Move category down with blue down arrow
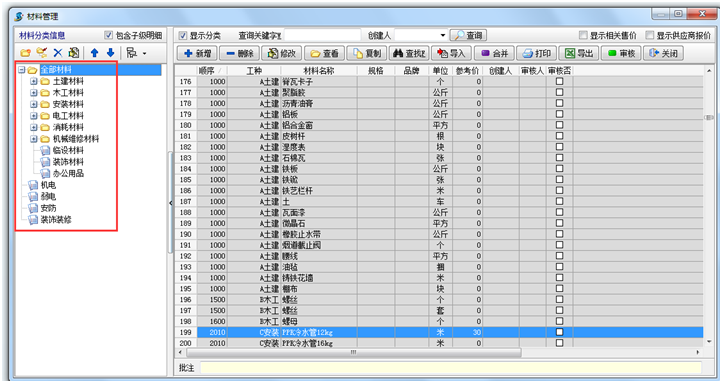 (111, 53)
